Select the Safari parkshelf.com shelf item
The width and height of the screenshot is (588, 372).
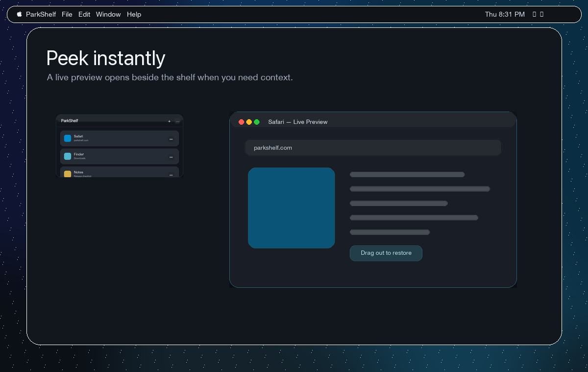click(x=120, y=138)
